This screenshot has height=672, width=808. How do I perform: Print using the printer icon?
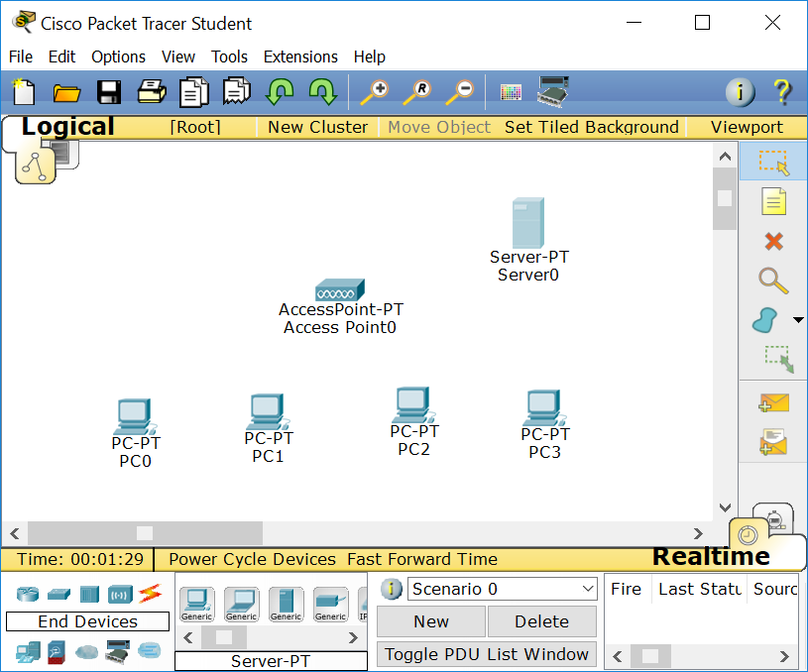pos(152,92)
